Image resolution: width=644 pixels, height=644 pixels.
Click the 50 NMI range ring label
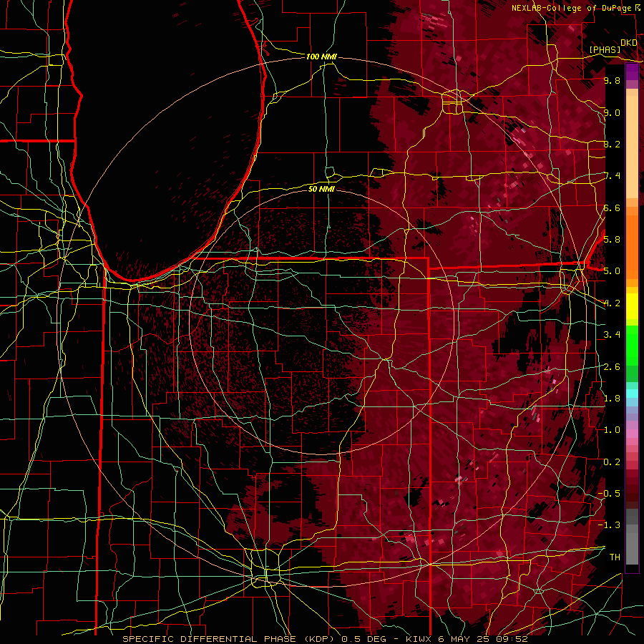coord(321,189)
